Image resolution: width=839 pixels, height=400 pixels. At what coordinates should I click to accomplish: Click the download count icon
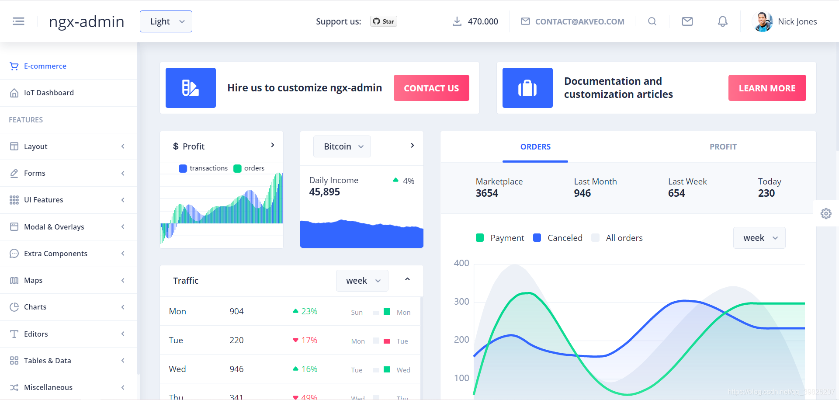tap(457, 21)
